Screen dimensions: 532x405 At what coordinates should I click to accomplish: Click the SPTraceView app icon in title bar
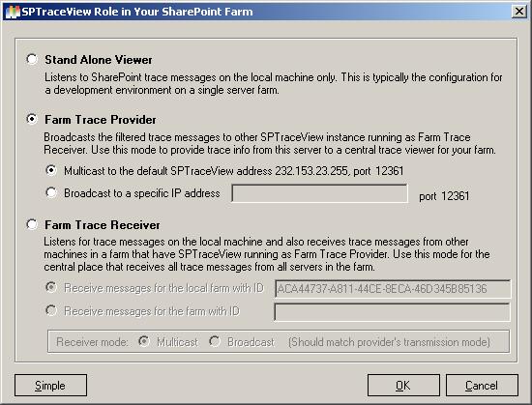(12, 12)
